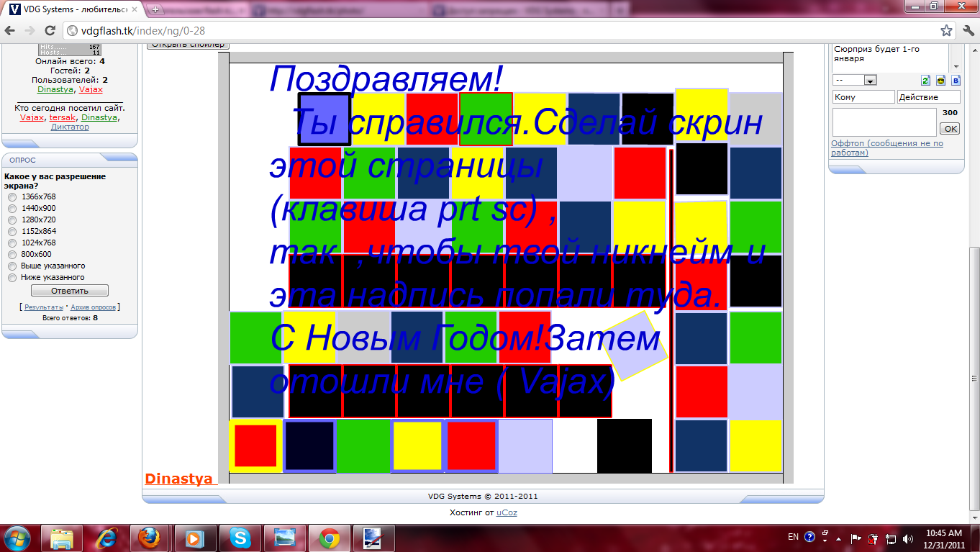
Task: Open the 'Диктатор' visitor link
Action: click(70, 127)
